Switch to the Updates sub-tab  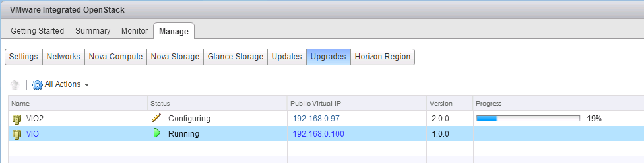point(287,57)
